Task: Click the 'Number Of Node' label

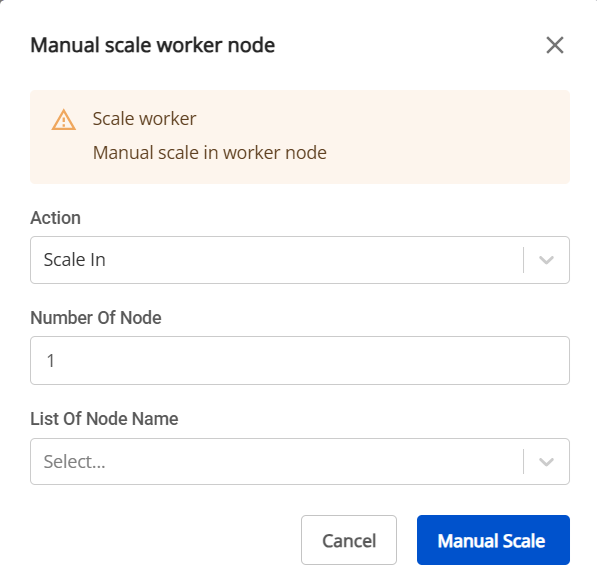Action: [96, 318]
